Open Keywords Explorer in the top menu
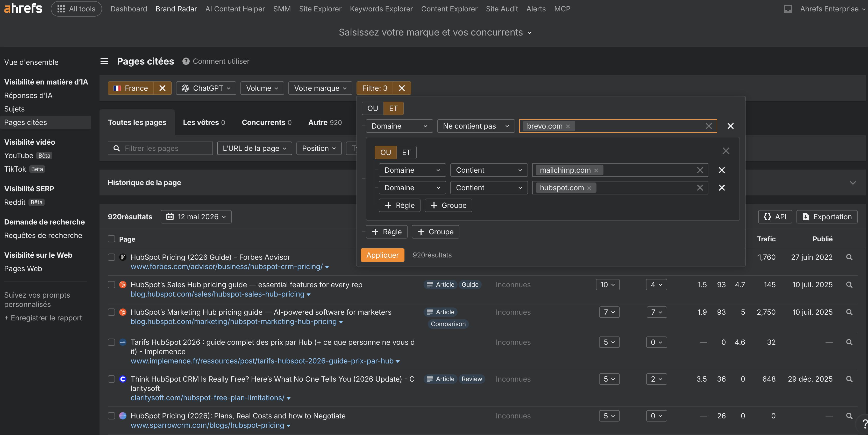The height and width of the screenshot is (435, 868). point(381,9)
